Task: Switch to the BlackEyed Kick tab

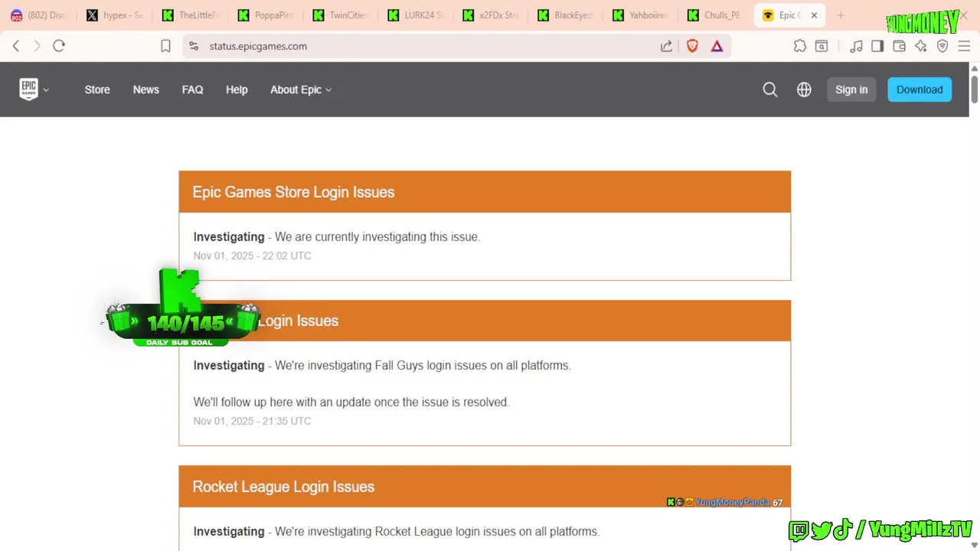Action: click(x=565, y=15)
